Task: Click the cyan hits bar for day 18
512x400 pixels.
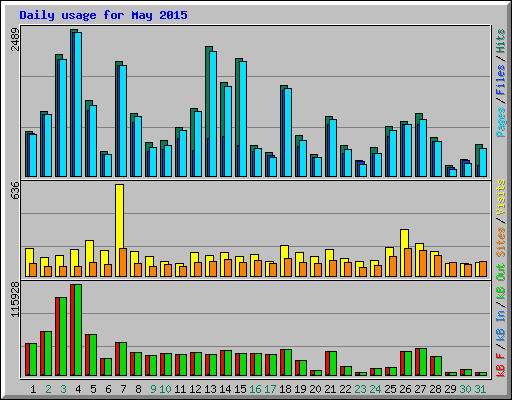Action: [288, 132]
